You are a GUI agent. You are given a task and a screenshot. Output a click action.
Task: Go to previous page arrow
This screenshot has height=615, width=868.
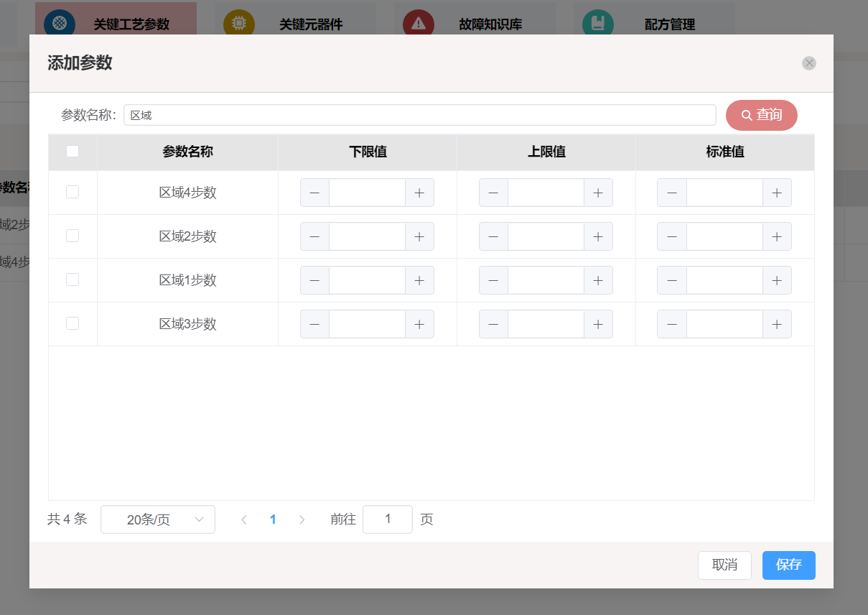pos(244,519)
